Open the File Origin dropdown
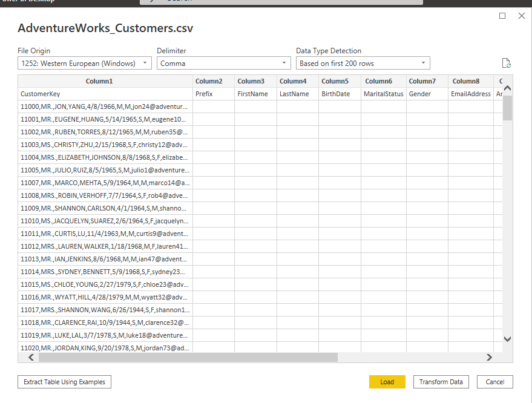This screenshot has width=532, height=403. (85, 63)
